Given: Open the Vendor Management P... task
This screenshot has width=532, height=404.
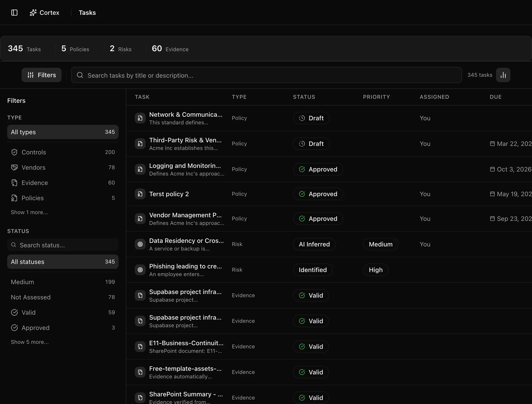Looking at the screenshot, I should (x=185, y=215).
